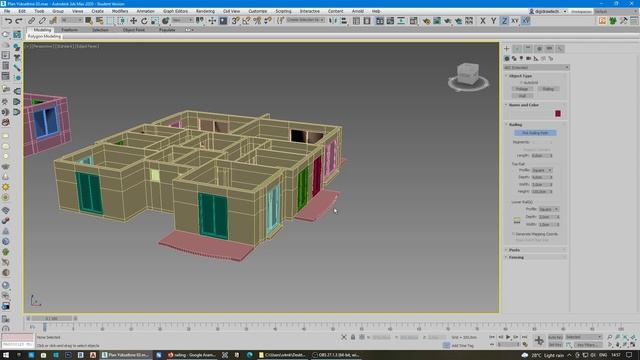Activate the Select and Scale tool
The image size is (640, 360).
click(x=155, y=21)
